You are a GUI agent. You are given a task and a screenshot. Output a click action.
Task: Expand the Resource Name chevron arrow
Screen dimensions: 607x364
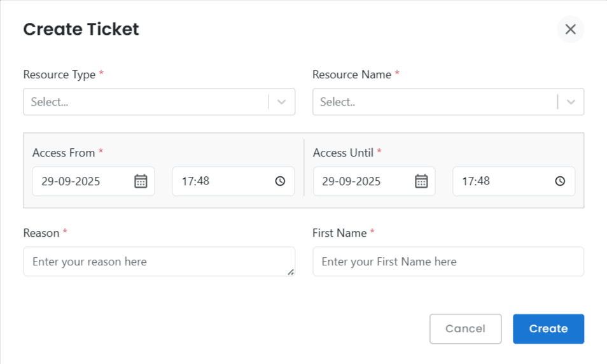(571, 102)
